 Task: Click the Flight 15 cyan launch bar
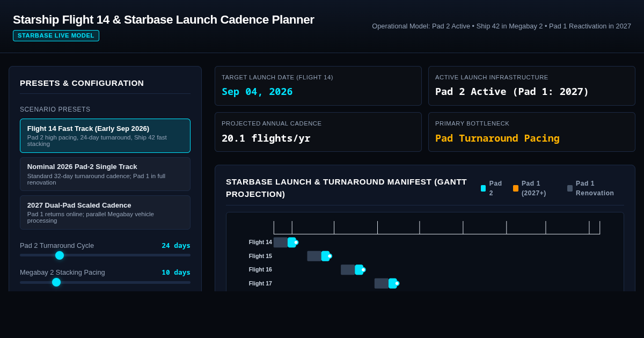(x=325, y=256)
